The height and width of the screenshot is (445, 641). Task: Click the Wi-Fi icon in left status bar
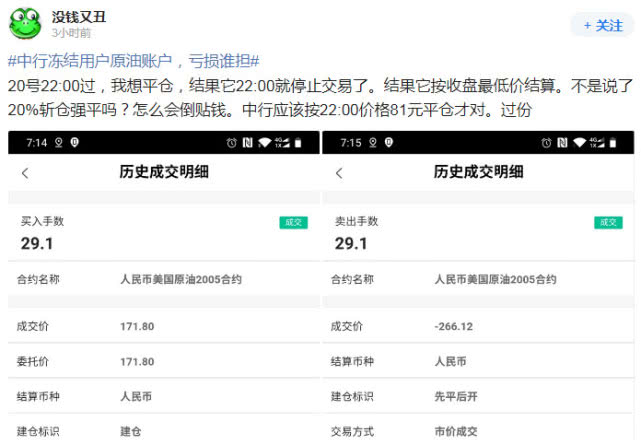pos(265,143)
